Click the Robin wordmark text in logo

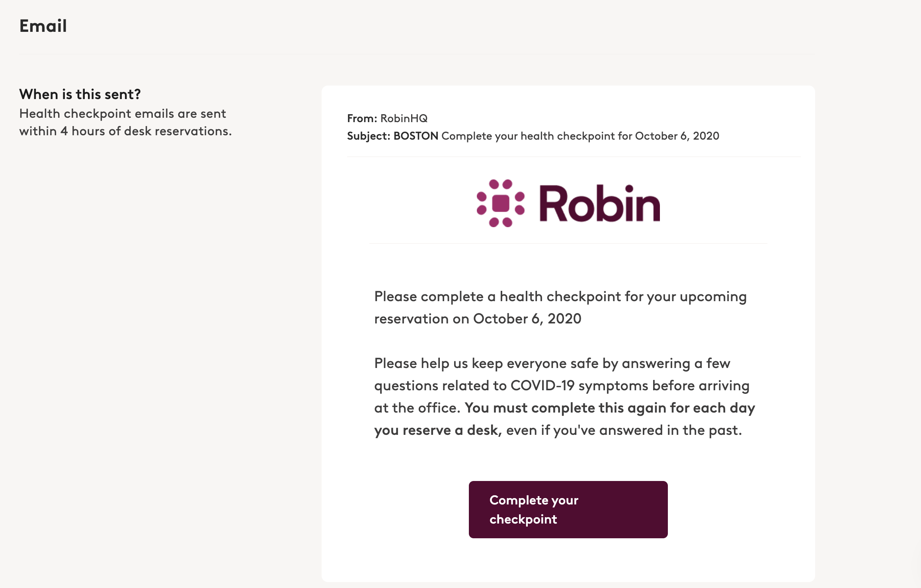600,203
